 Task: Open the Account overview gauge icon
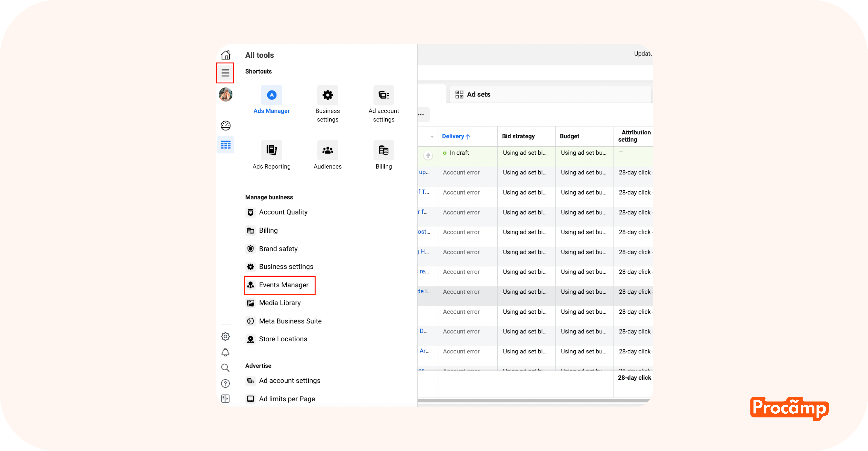(x=225, y=125)
